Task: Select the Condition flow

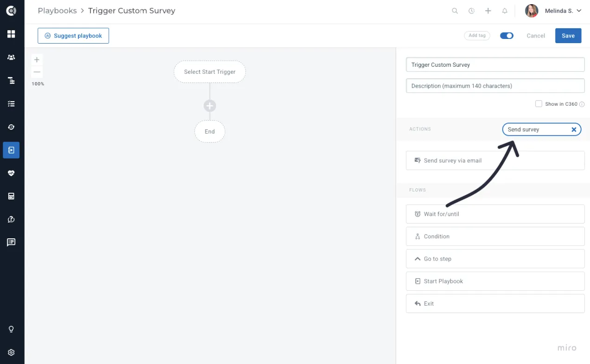Action: 495,236
